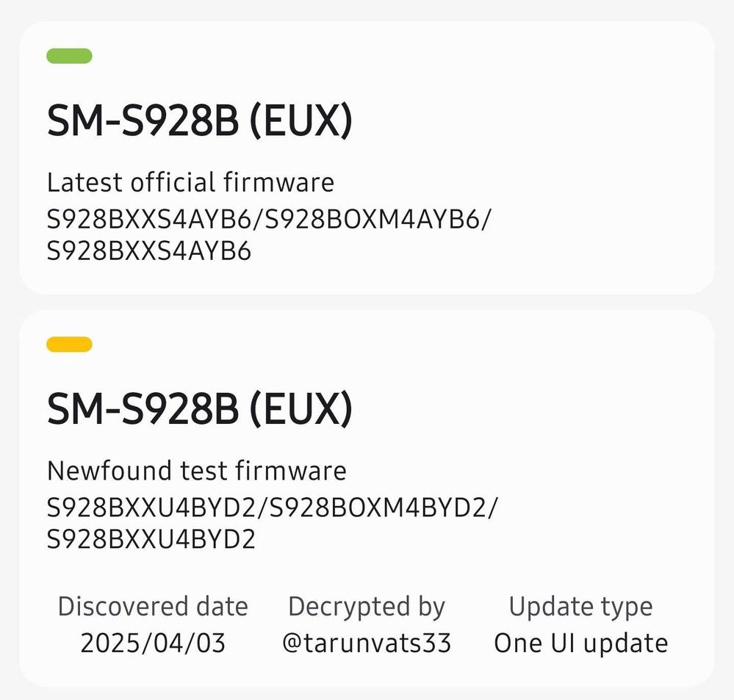Viewport: 734px width, 700px height.
Task: Click the 'Discovered date' label
Action: pos(153,607)
